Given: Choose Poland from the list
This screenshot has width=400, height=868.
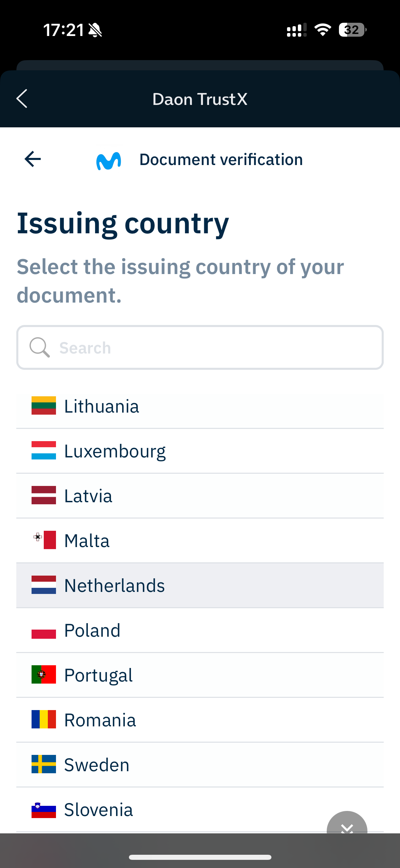Looking at the screenshot, I should (200, 630).
